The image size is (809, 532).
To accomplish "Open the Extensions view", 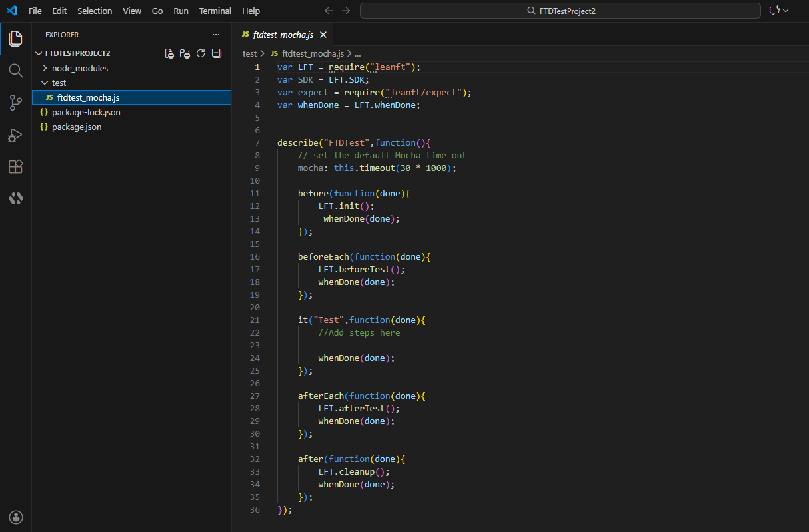I will click(15, 167).
